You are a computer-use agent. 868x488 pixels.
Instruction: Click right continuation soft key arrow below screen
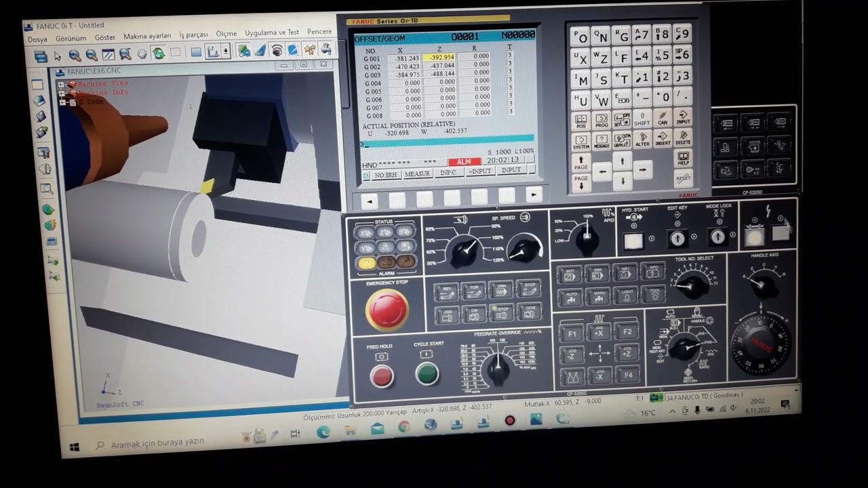click(534, 195)
